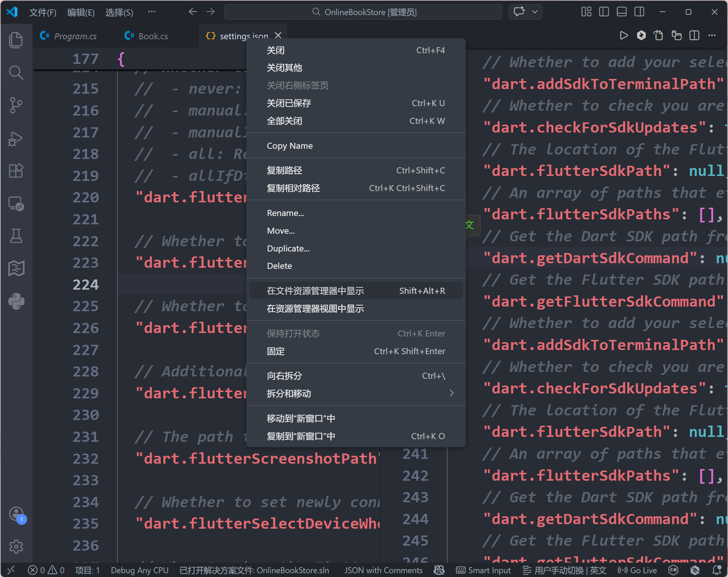The image size is (728, 577).
Task: Toggle Smart Input in status bar
Action: point(483,570)
